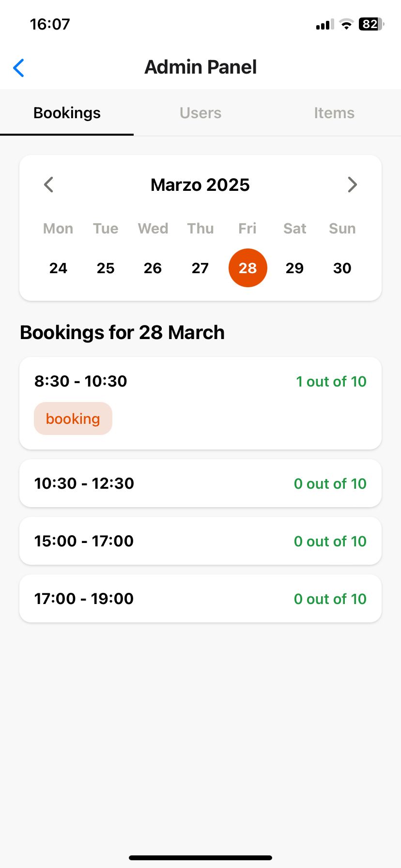Image resolution: width=401 pixels, height=868 pixels.
Task: Tap the cellular signal bars icon
Action: [x=324, y=24]
